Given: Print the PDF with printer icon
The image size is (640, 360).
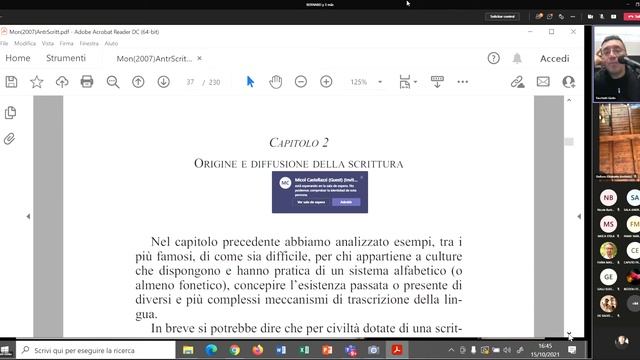Looking at the screenshot, I should (x=87, y=82).
